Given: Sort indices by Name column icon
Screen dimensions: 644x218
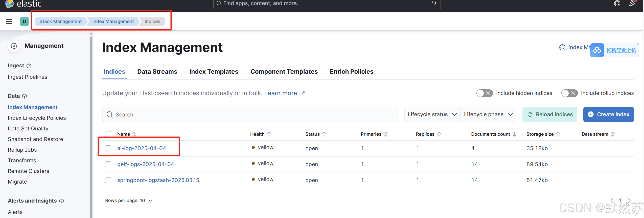Looking at the screenshot, I should 134,134.
